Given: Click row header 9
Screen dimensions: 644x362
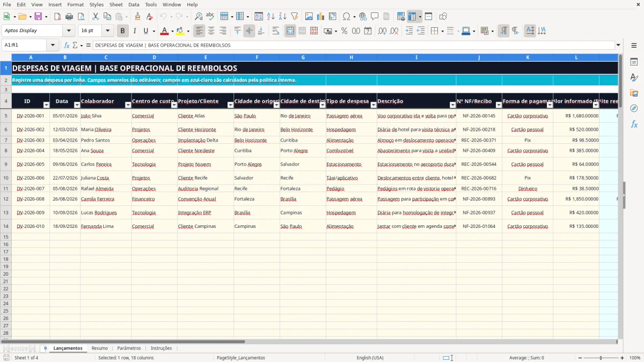Looking at the screenshot, I should (6, 164).
